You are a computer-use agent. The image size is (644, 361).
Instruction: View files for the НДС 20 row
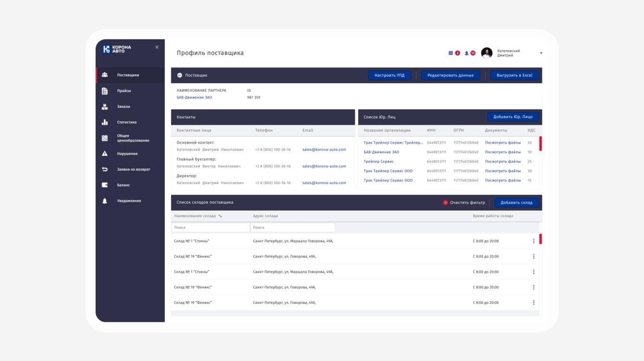coord(503,143)
